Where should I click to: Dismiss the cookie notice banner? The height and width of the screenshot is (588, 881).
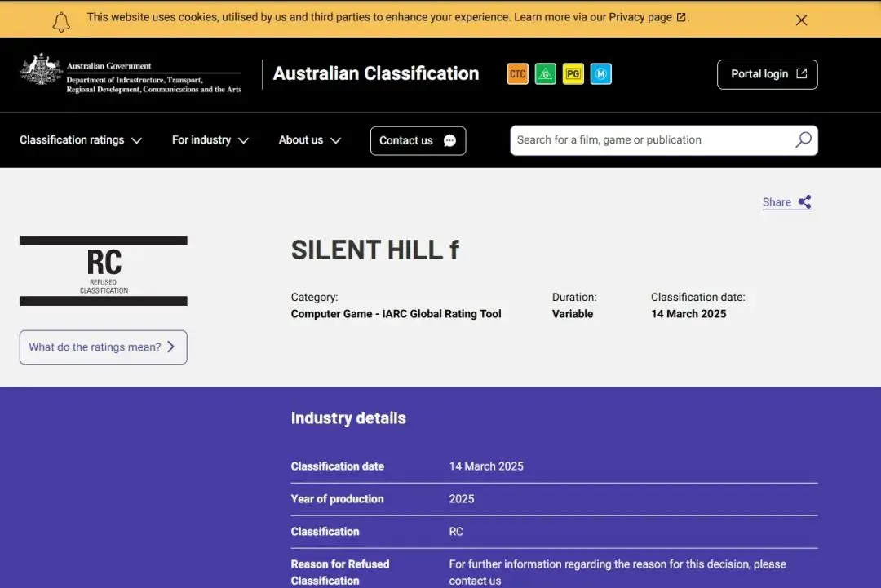801,20
